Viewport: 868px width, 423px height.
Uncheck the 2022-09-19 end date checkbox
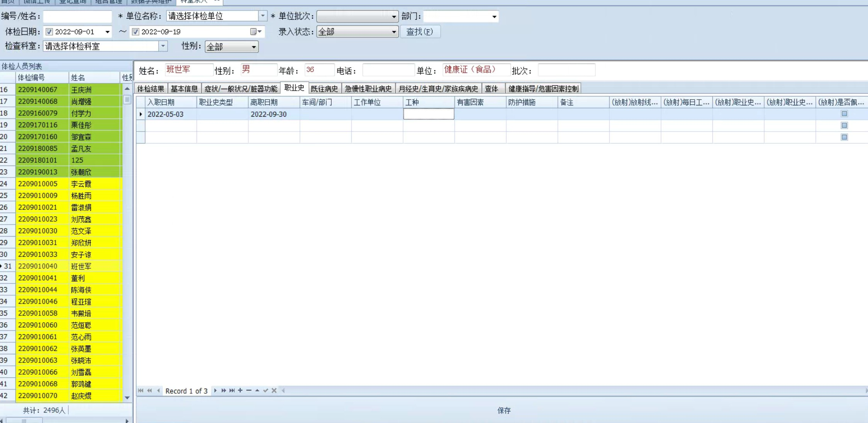136,32
